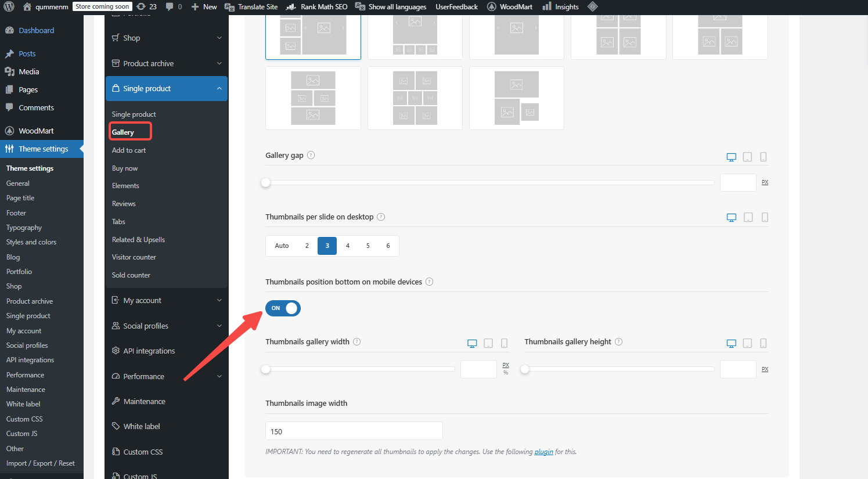Toggle Thumbnails position bottom on mobile switch
Viewport: 868px width, 479px height.
click(x=283, y=308)
